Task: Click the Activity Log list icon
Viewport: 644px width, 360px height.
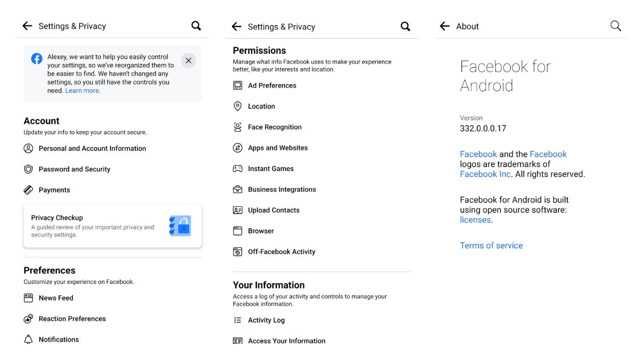Action: [x=238, y=320]
